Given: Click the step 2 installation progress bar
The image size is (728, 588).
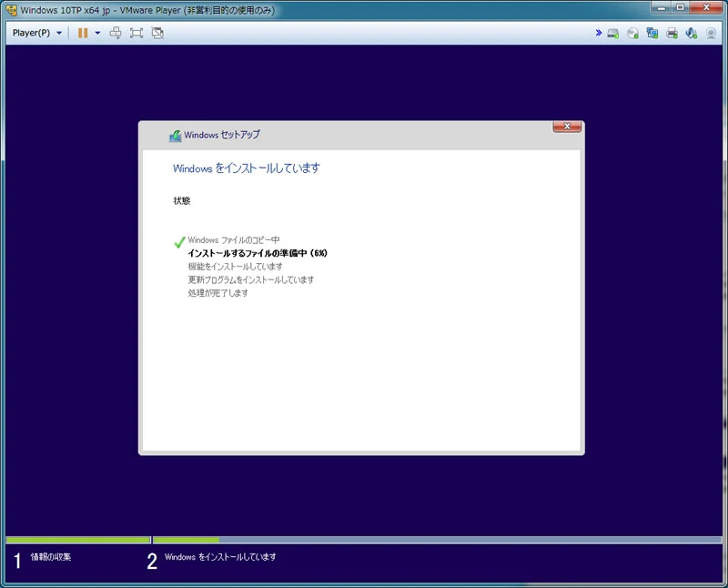Looking at the screenshot, I should coord(438,540).
